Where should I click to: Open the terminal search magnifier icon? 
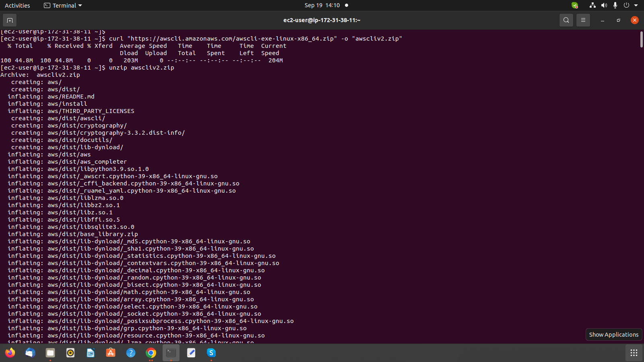[x=566, y=20]
